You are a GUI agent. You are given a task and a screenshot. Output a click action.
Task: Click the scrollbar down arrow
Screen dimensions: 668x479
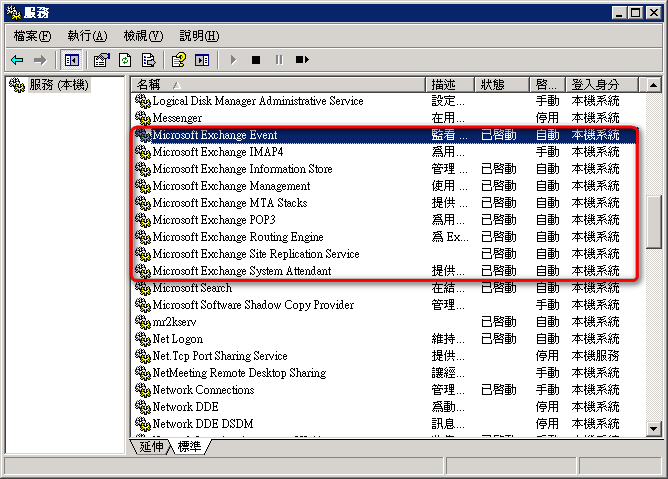654,428
